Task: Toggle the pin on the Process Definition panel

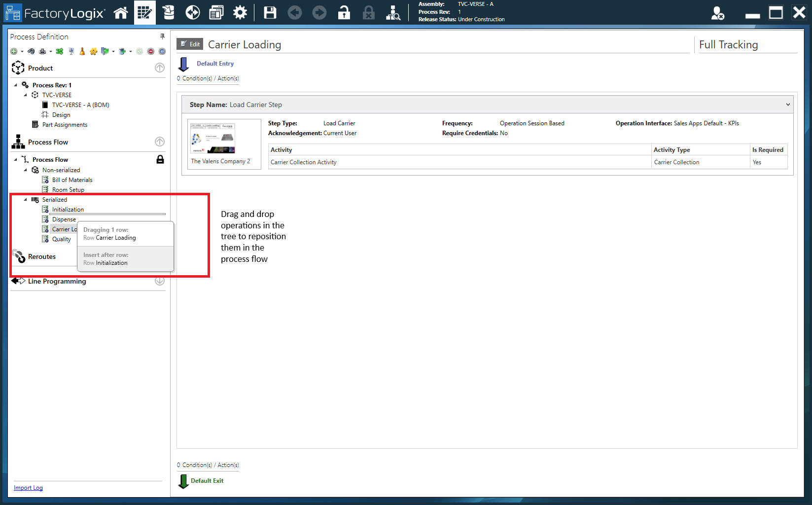Action: (x=161, y=36)
